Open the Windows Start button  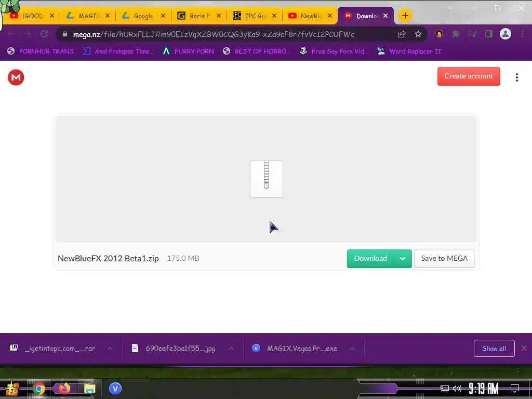12,389
